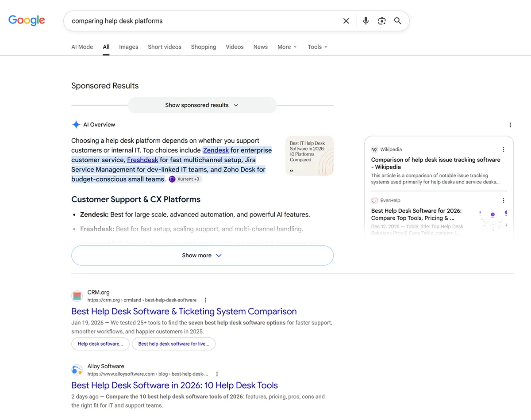This screenshot has height=420, width=531.
Task: Click the Xurrent source icon chip
Action: click(185, 179)
